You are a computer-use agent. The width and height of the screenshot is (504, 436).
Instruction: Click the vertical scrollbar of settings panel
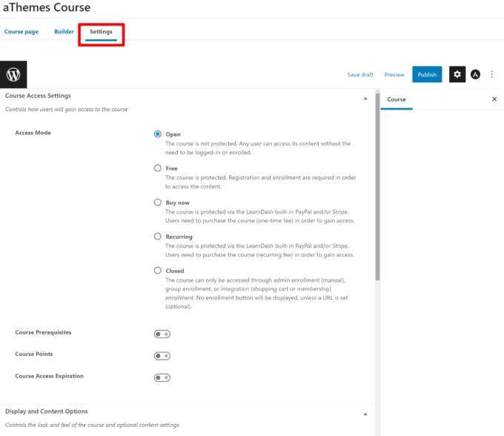[377, 187]
